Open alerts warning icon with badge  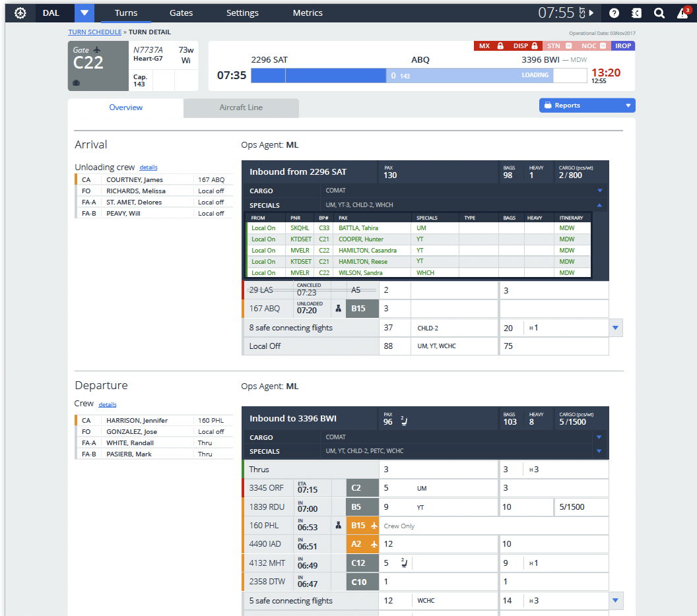pyautogui.click(x=683, y=13)
